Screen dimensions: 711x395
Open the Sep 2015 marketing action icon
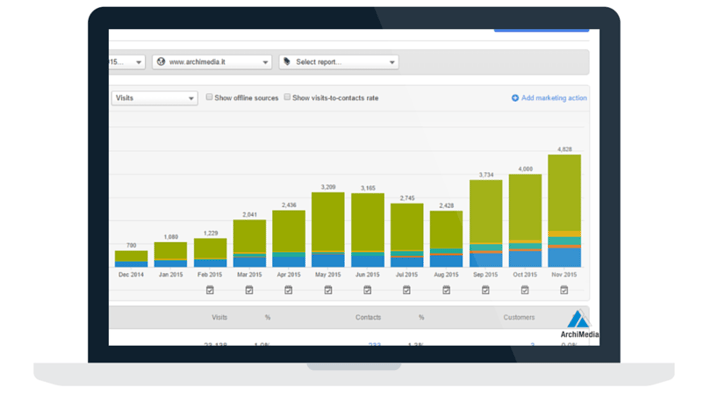(x=486, y=290)
